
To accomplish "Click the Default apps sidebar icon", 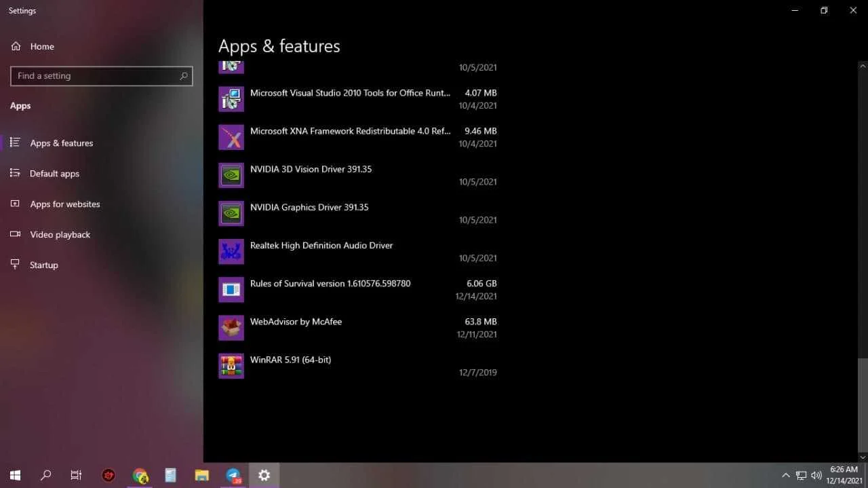I will coord(15,173).
